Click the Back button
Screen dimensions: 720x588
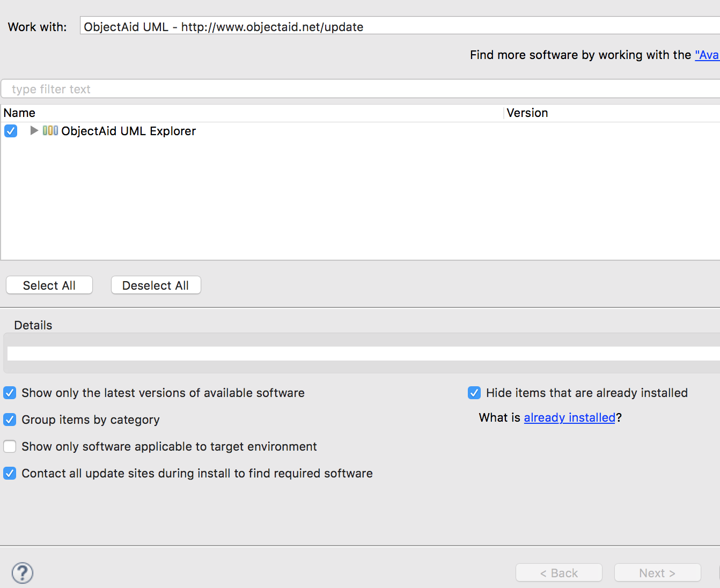(x=559, y=572)
